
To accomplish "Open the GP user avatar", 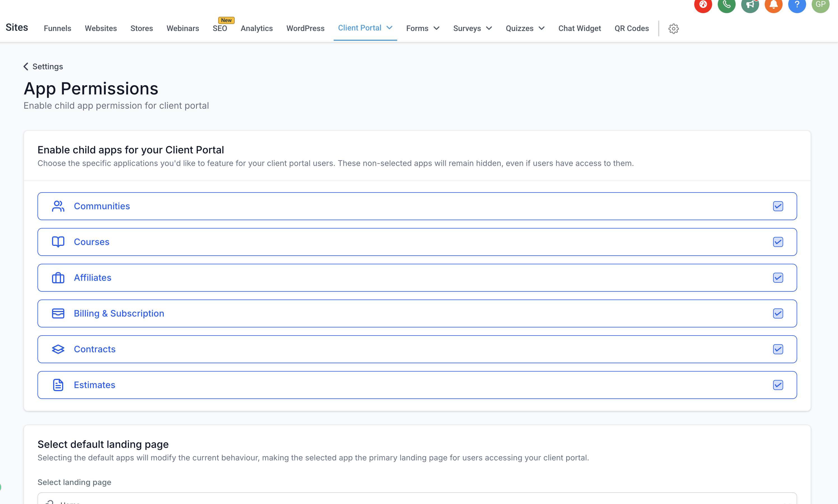I will pyautogui.click(x=820, y=5).
